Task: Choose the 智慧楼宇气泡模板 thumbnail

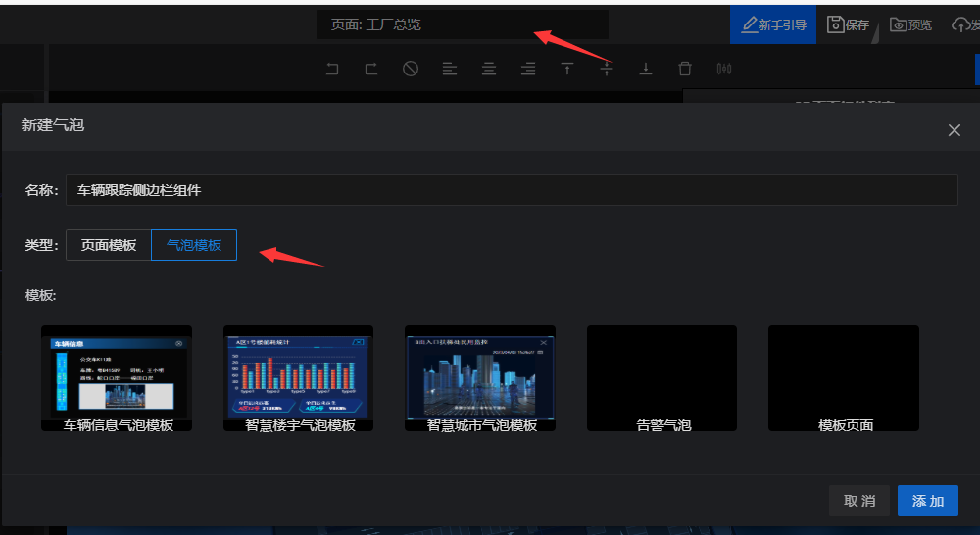Action: [x=300, y=377]
